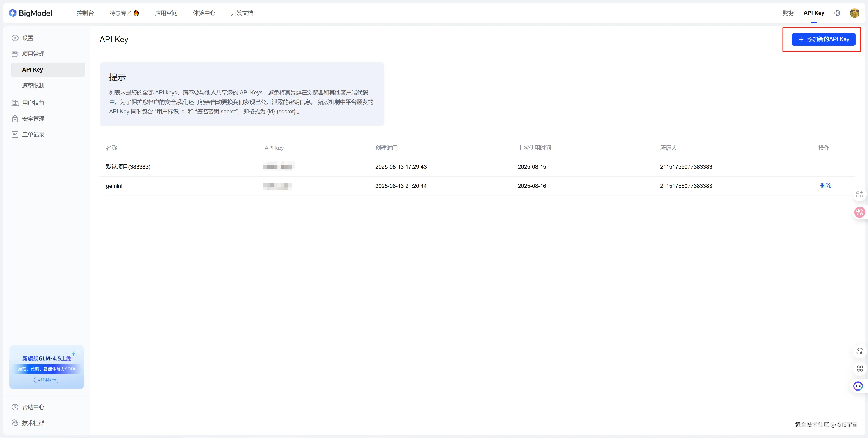Open 财务 in the top bar
Screen dimensions: 868x438
tap(788, 13)
